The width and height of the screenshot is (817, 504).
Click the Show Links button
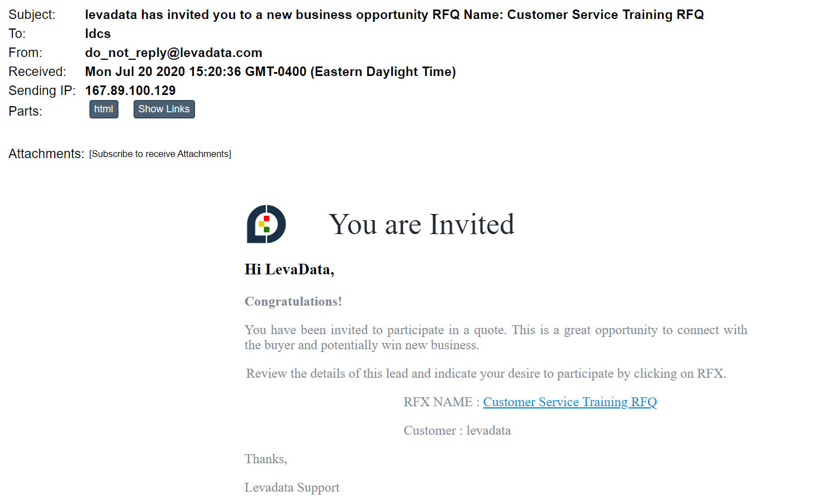(164, 110)
